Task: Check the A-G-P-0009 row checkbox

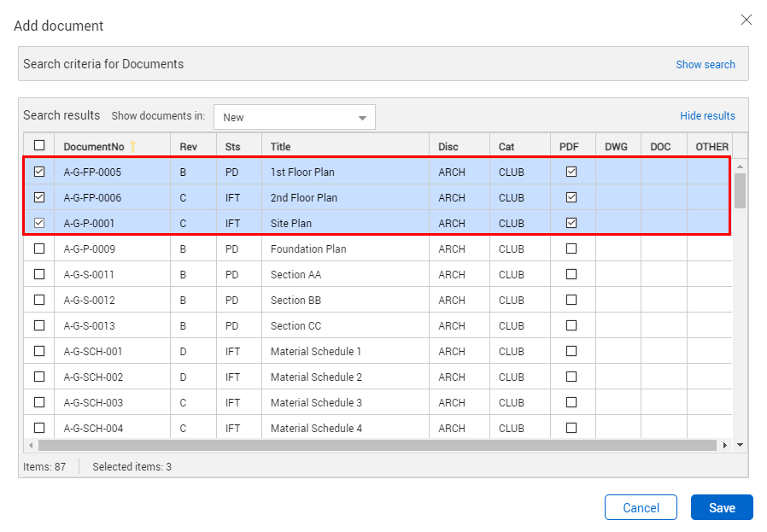Action: (x=39, y=248)
